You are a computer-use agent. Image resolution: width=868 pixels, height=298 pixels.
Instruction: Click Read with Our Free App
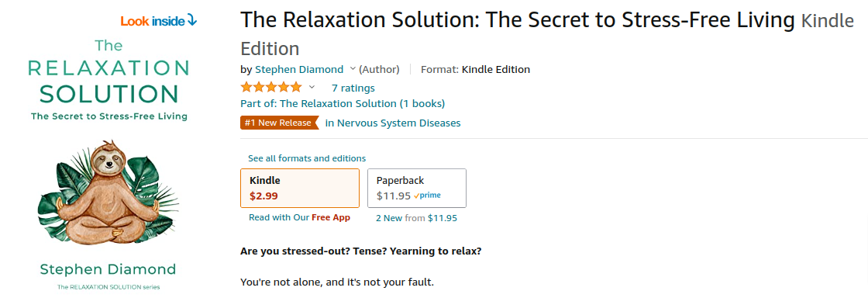[299, 218]
